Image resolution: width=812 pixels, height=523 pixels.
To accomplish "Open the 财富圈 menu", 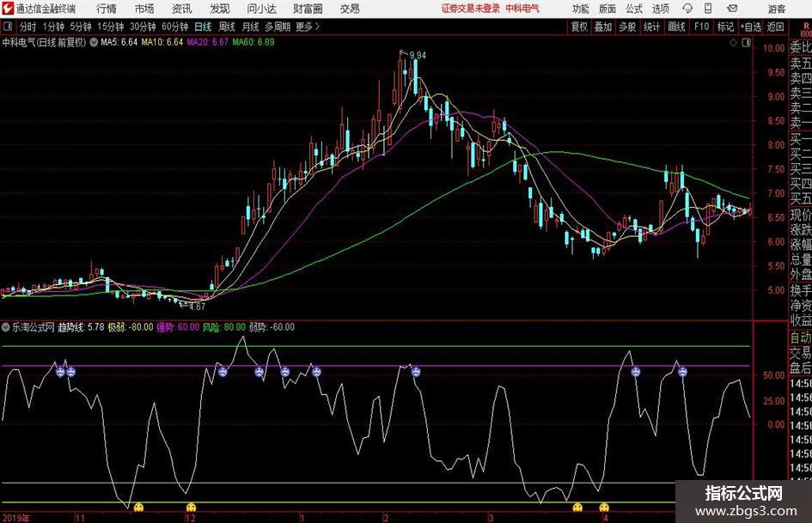I will [308, 9].
